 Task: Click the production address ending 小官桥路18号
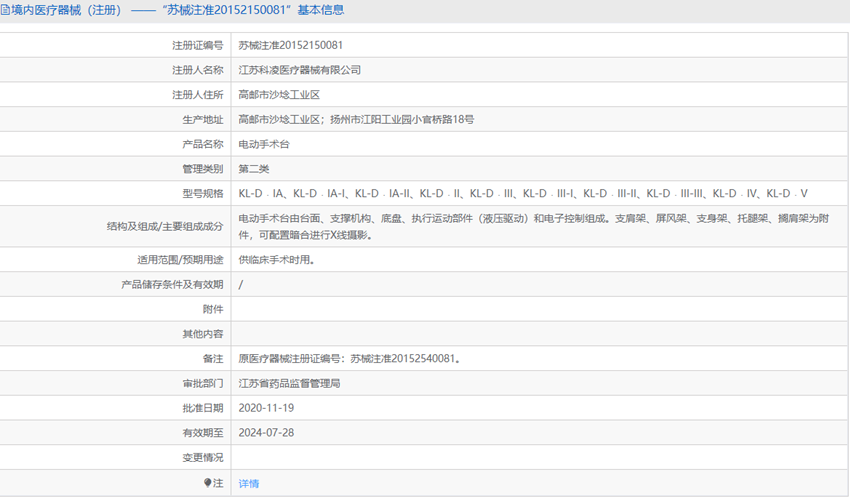coord(356,119)
